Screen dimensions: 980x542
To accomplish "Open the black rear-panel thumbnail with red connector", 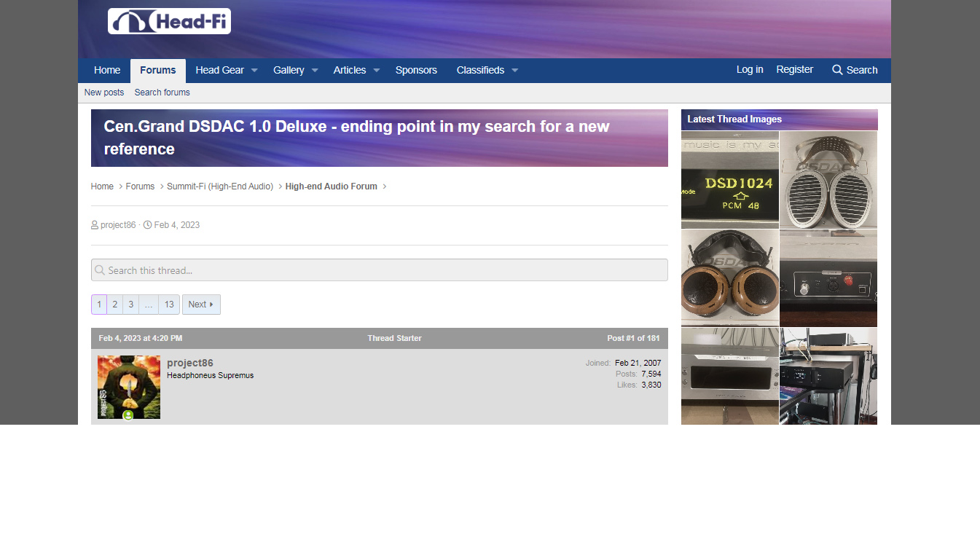I will tap(828, 278).
